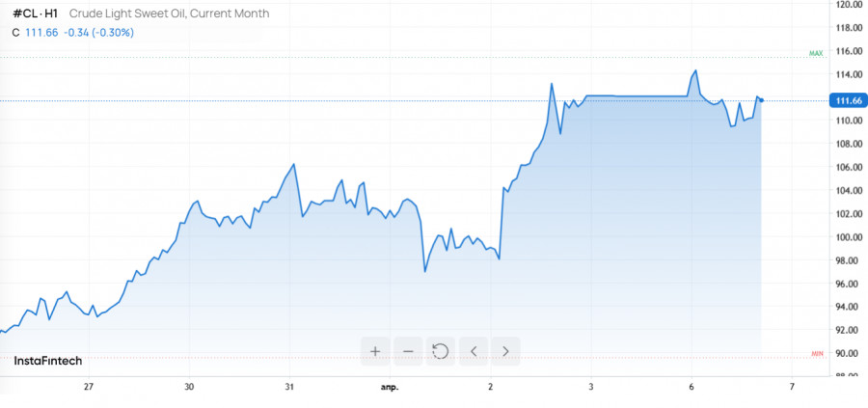Click the 6 date label on the time axis
Viewport: 868px width, 408px height.
(692, 387)
